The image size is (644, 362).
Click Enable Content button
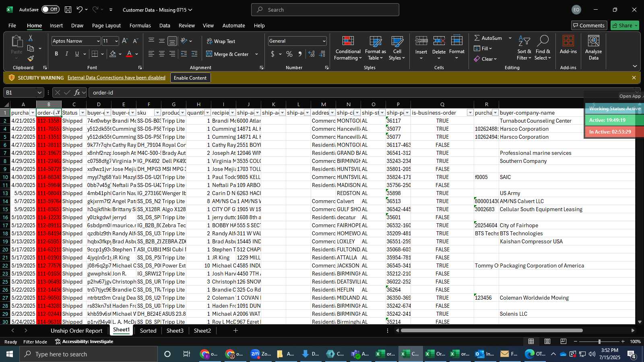pos(190,78)
